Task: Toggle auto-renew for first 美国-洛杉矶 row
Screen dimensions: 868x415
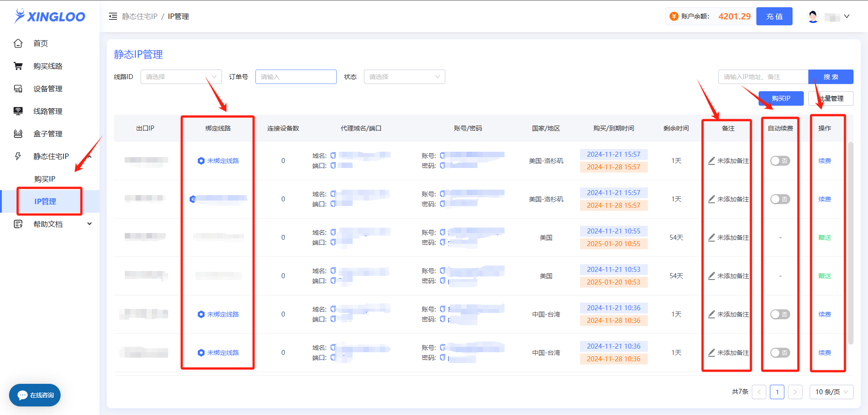Action: (x=780, y=161)
